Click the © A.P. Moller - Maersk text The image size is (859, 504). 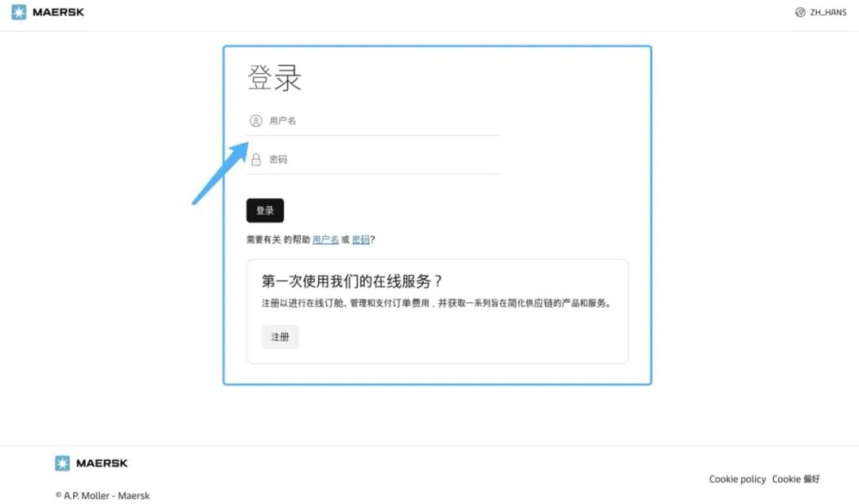[x=103, y=495]
